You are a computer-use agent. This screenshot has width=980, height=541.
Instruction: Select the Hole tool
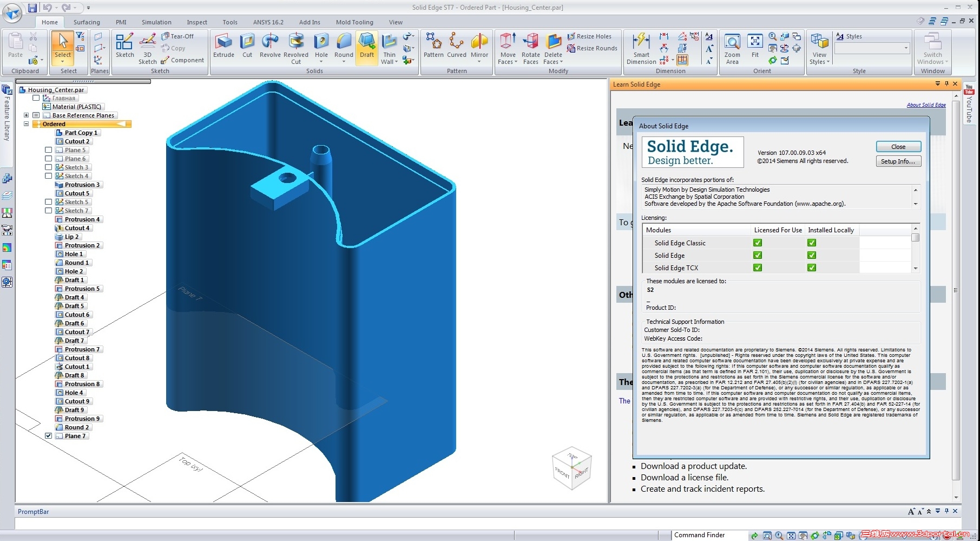[321, 46]
